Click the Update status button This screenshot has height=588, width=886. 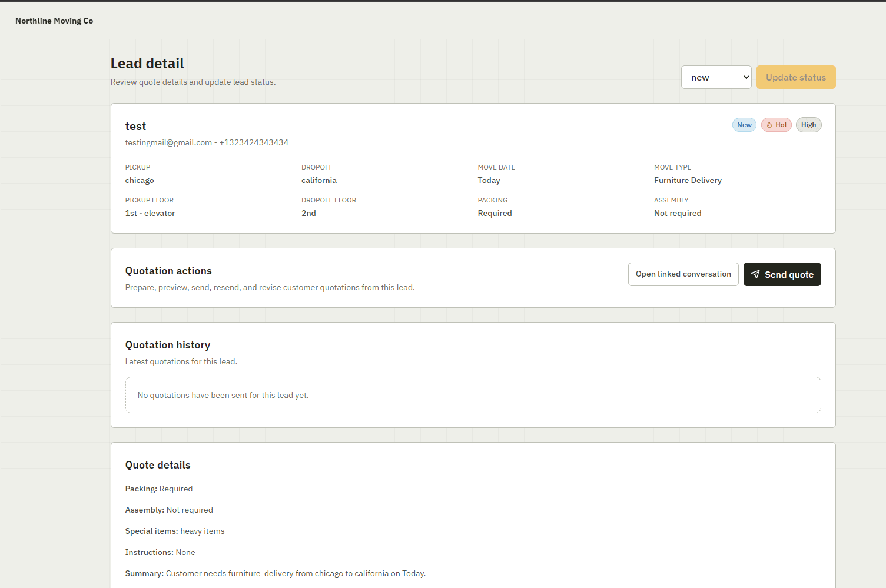coord(796,77)
